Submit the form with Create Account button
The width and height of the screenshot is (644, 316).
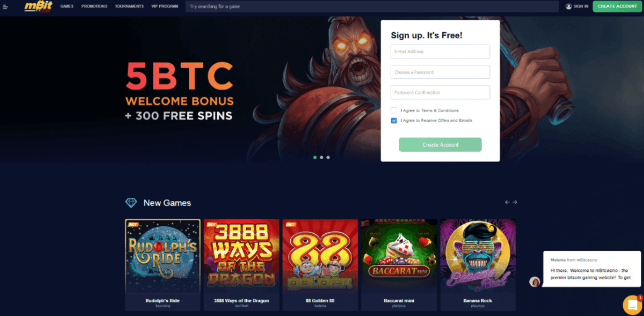440,145
